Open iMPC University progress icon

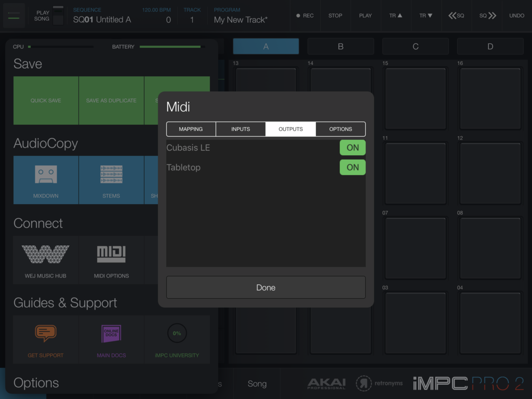(x=177, y=340)
